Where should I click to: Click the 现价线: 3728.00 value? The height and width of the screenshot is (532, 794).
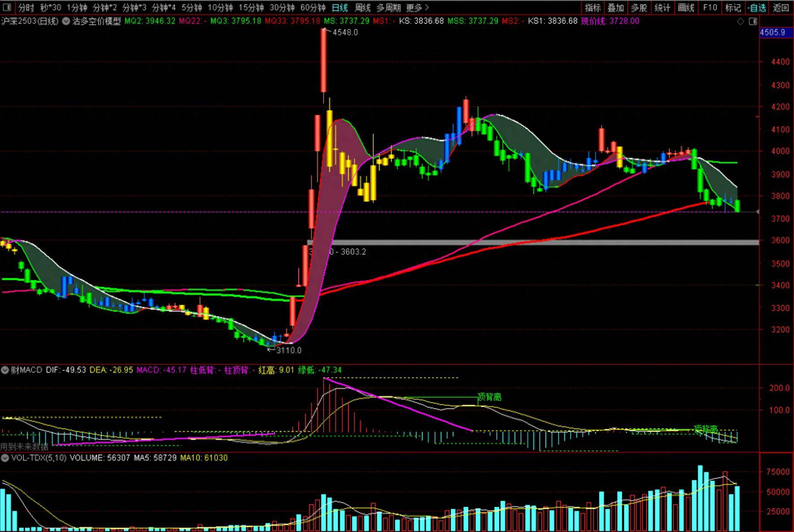(x=610, y=21)
